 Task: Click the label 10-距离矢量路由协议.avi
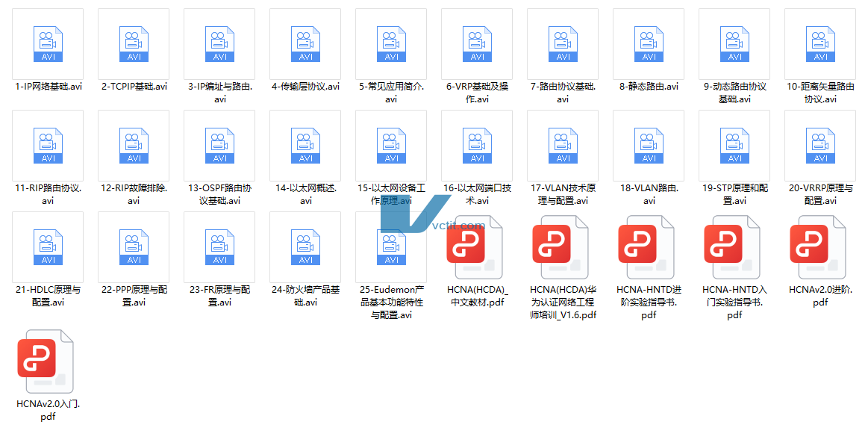click(x=820, y=93)
